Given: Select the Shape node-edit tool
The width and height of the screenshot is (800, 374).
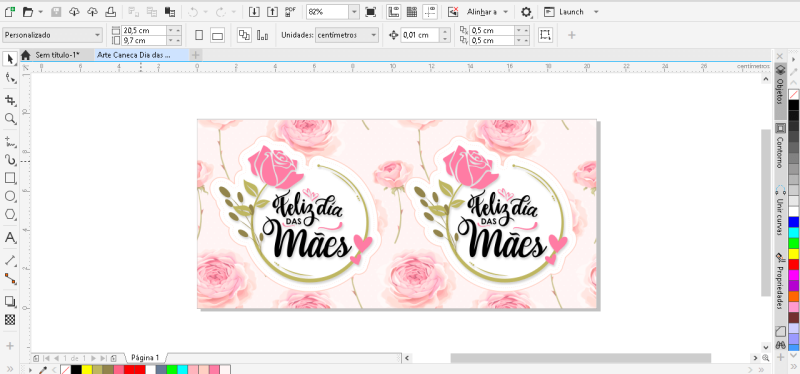Looking at the screenshot, I should 10,78.
